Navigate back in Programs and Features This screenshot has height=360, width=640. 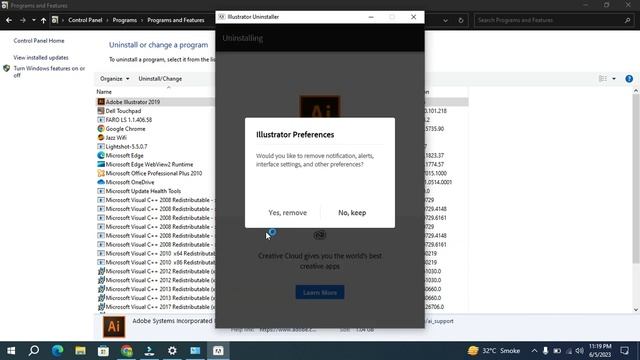tap(9, 20)
